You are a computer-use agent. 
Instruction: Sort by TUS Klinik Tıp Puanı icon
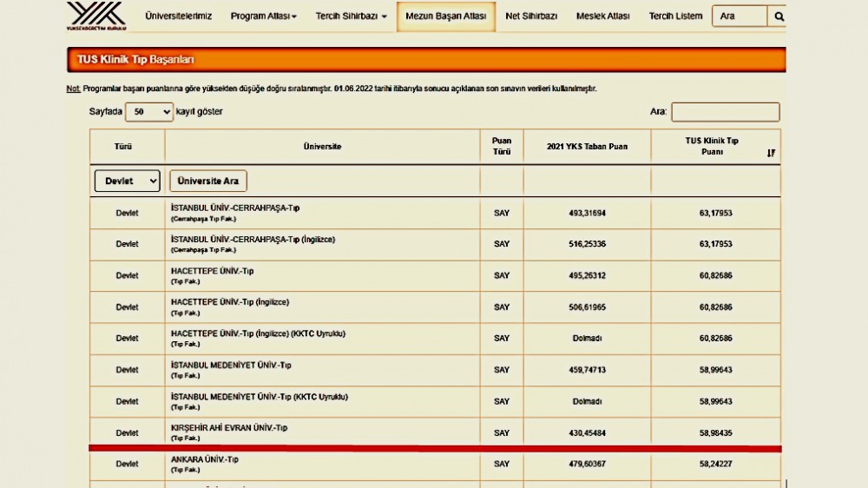tap(771, 153)
